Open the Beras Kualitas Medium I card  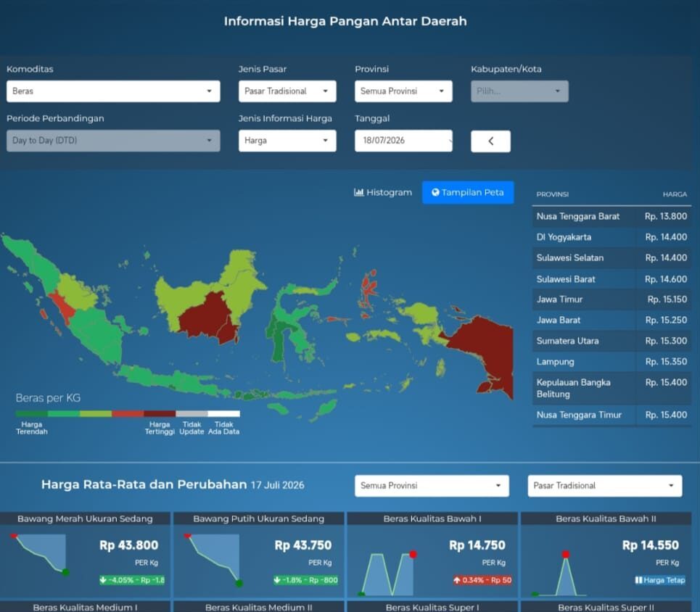(85, 607)
